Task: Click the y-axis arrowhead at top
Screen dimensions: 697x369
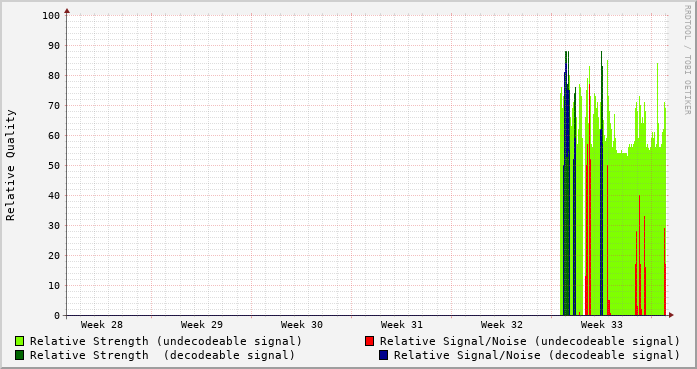Action: click(67, 10)
